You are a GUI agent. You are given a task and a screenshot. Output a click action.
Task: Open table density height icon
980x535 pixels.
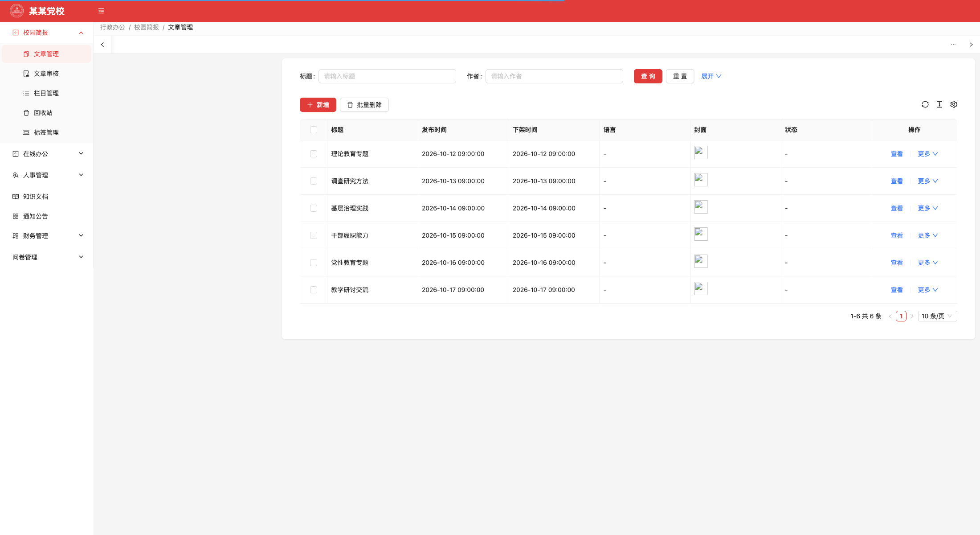tap(939, 104)
